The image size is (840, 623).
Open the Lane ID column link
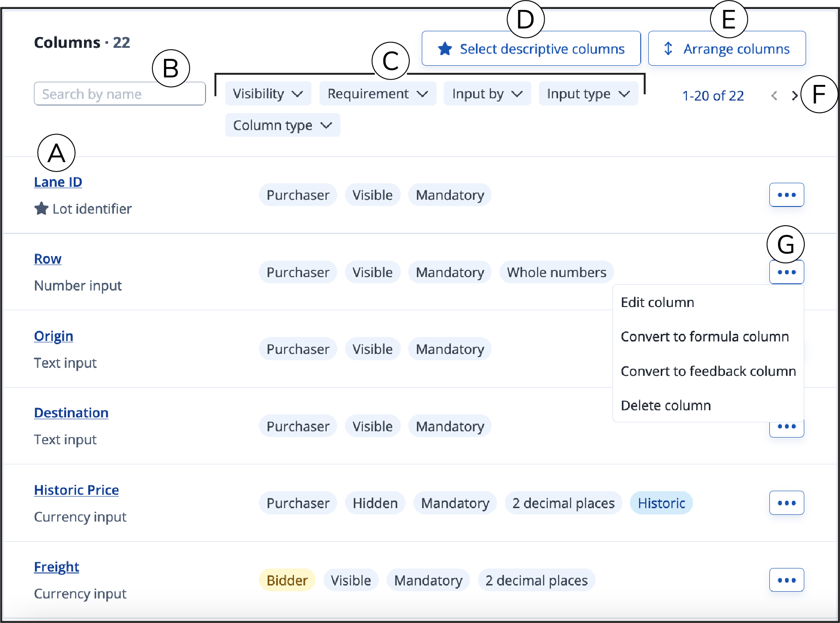point(58,182)
